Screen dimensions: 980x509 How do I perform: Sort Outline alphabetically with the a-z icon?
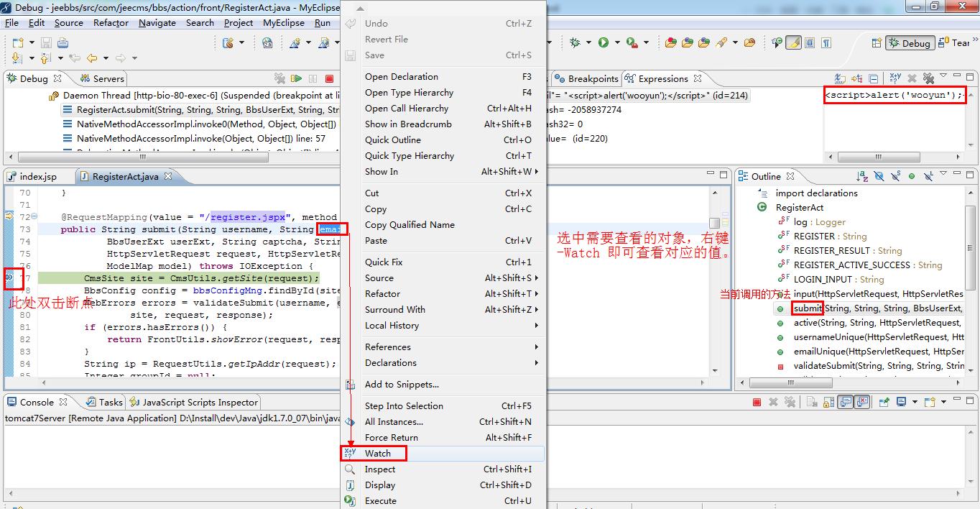coord(861,176)
